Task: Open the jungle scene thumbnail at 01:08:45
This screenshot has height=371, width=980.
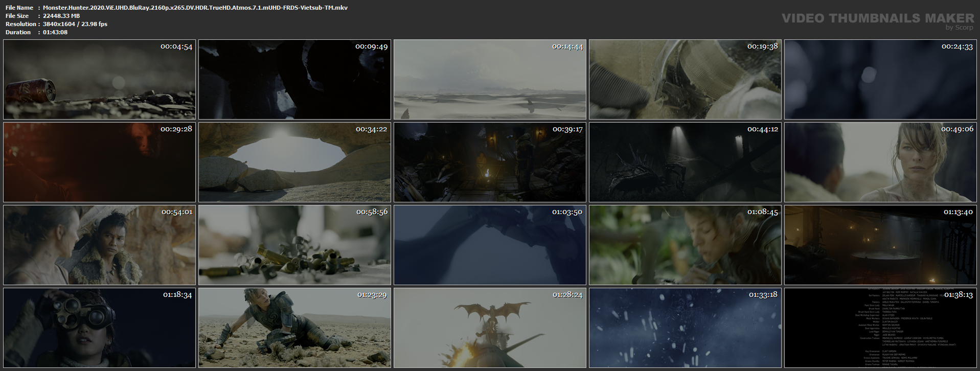Action: pyautogui.click(x=685, y=245)
